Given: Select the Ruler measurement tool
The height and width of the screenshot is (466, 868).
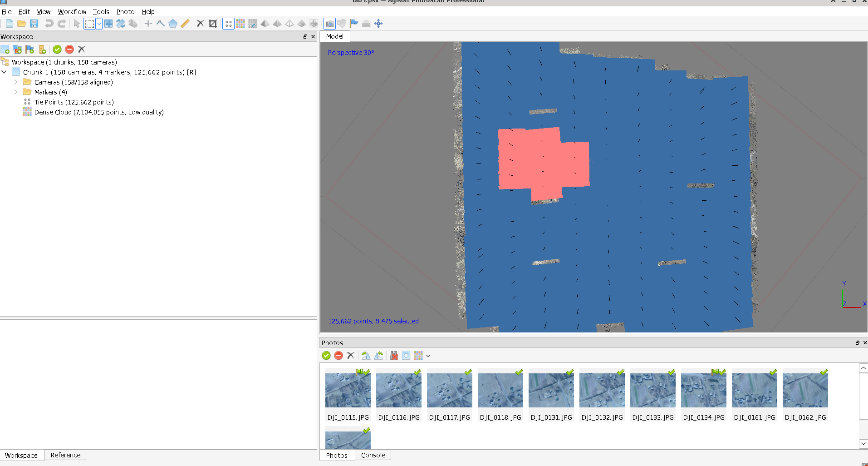Looking at the screenshot, I should [185, 24].
